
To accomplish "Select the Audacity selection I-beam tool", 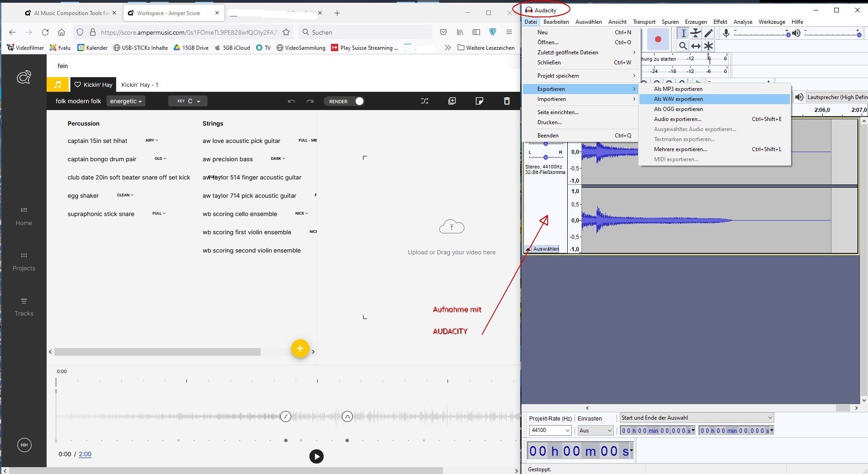I will [683, 33].
